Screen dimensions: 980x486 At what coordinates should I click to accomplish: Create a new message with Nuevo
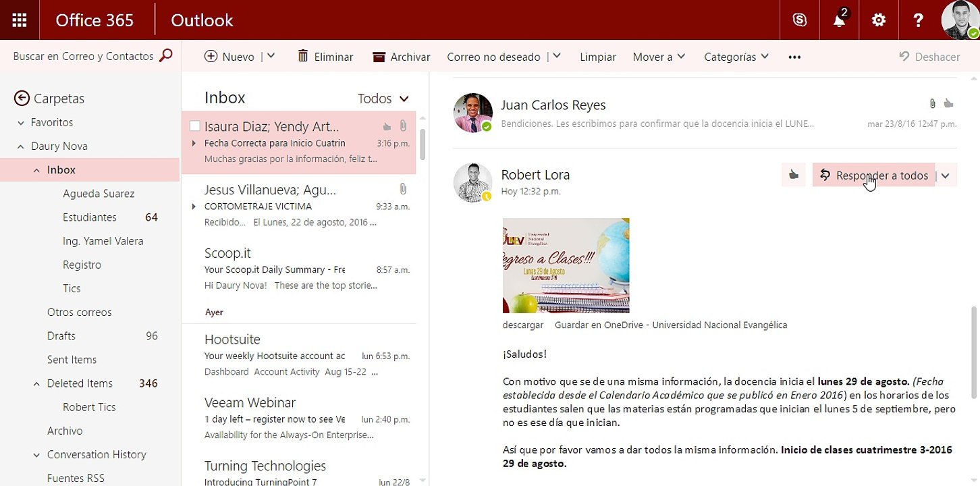point(229,57)
